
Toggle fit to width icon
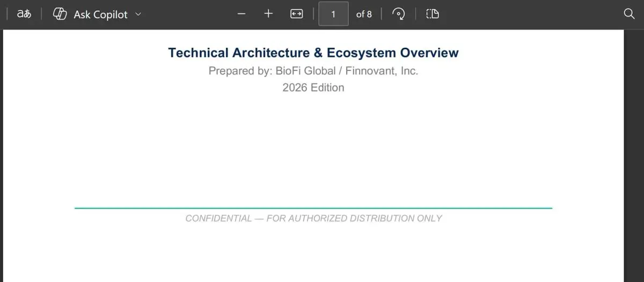pyautogui.click(x=296, y=14)
